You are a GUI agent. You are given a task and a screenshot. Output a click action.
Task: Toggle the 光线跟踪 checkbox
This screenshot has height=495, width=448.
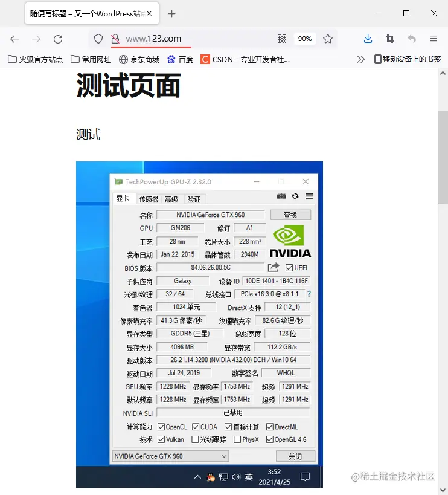[x=195, y=439]
